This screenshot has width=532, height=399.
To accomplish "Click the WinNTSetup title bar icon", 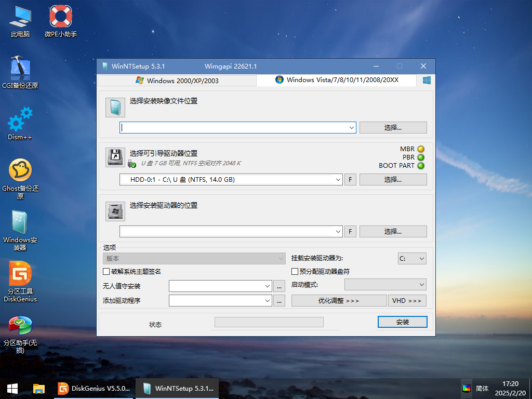I will pyautogui.click(x=105, y=66).
